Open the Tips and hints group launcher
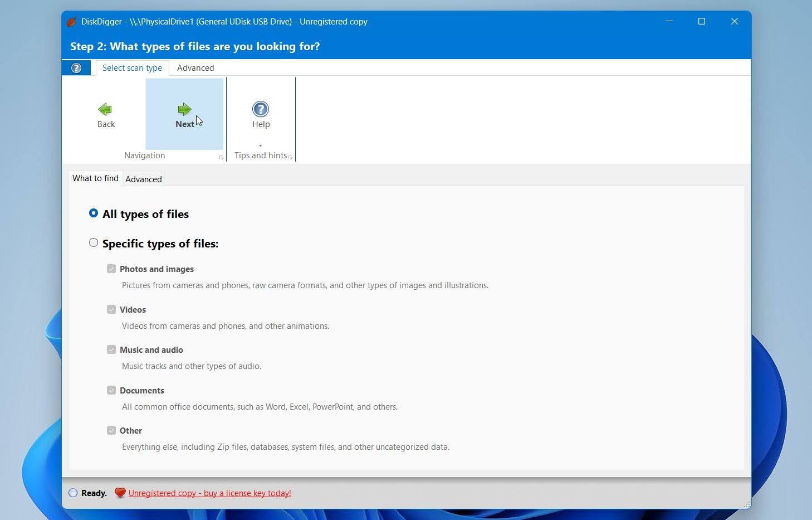This screenshot has width=812, height=520. (x=290, y=158)
